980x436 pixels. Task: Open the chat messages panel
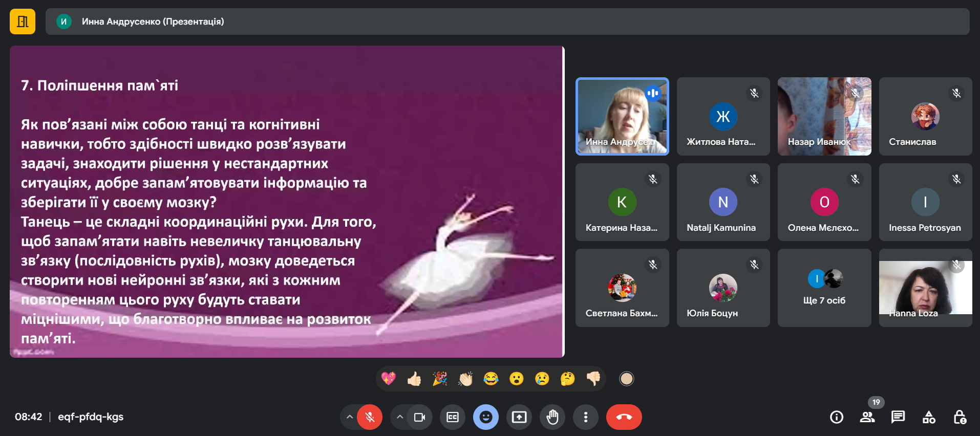pos(898,417)
